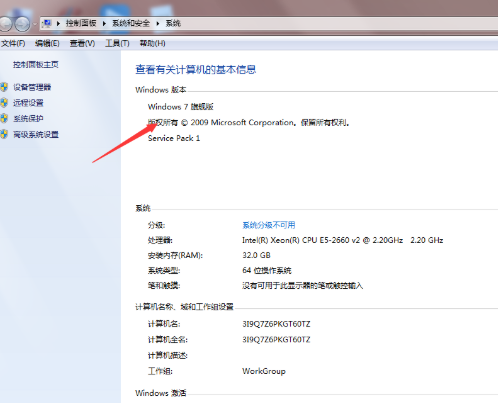Click the computer icon in address bar
The height and width of the screenshot is (403, 498).
tap(47, 23)
